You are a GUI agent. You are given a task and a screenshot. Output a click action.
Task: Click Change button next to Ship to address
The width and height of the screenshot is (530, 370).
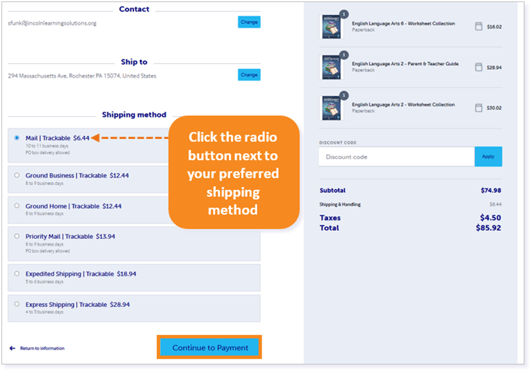[x=249, y=75]
